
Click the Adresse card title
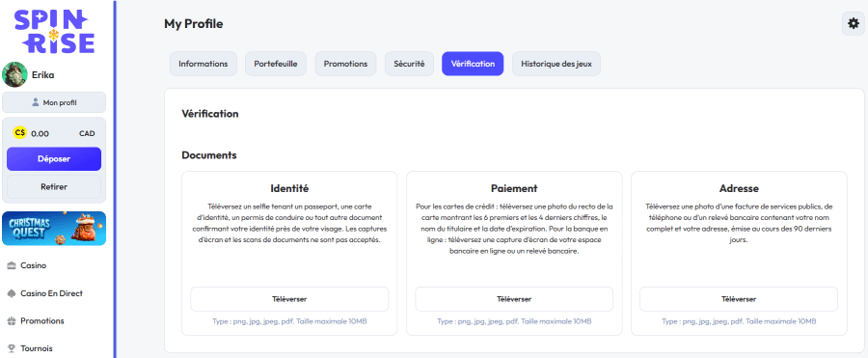click(x=739, y=188)
